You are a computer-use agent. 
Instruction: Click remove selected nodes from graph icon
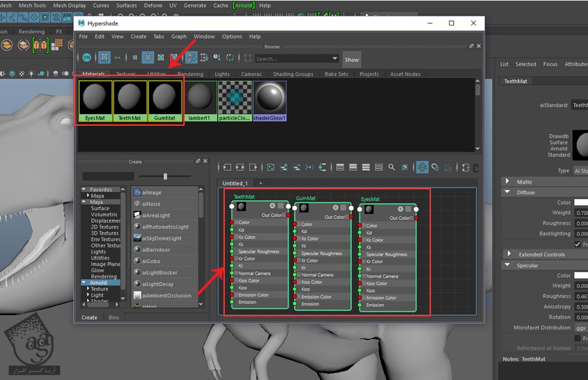pyautogui.click(x=297, y=167)
